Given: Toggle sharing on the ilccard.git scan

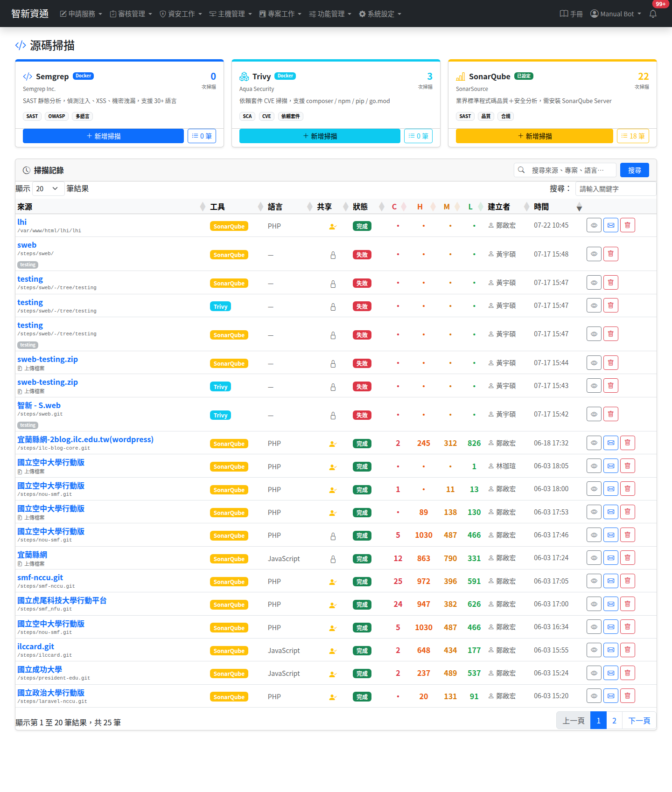Looking at the screenshot, I should pyautogui.click(x=333, y=651).
